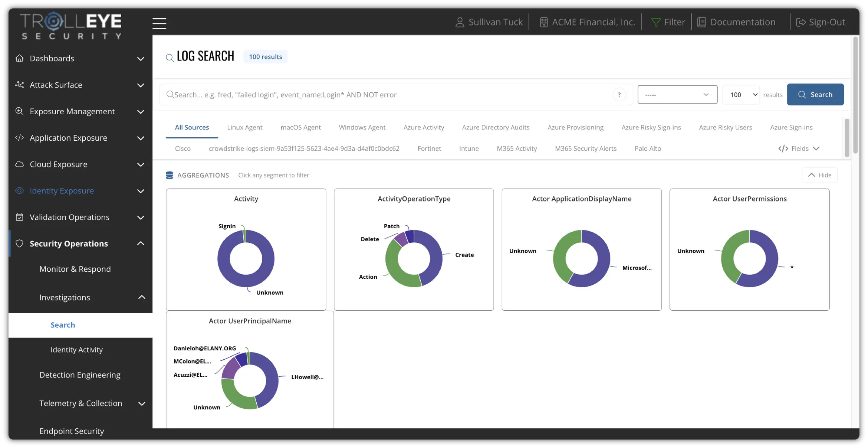Click the Validation Operations calendar icon
Image resolution: width=868 pixels, height=448 pixels.
click(x=19, y=217)
